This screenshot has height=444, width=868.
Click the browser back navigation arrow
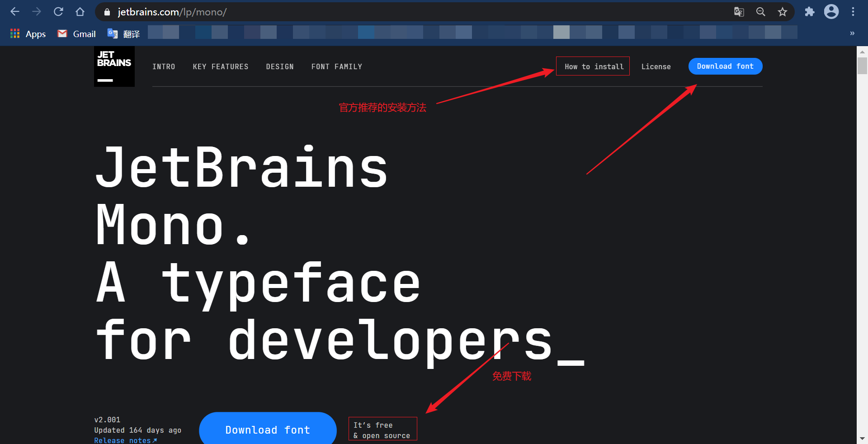[14, 12]
